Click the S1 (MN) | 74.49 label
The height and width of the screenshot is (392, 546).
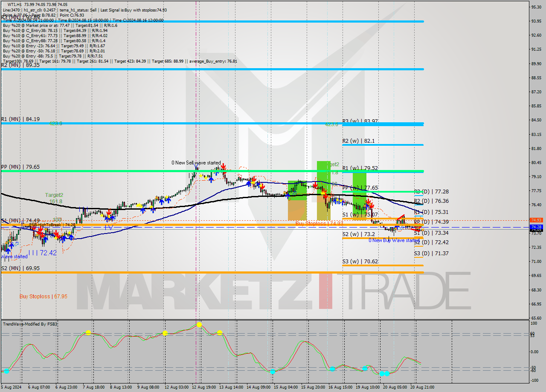[20, 221]
